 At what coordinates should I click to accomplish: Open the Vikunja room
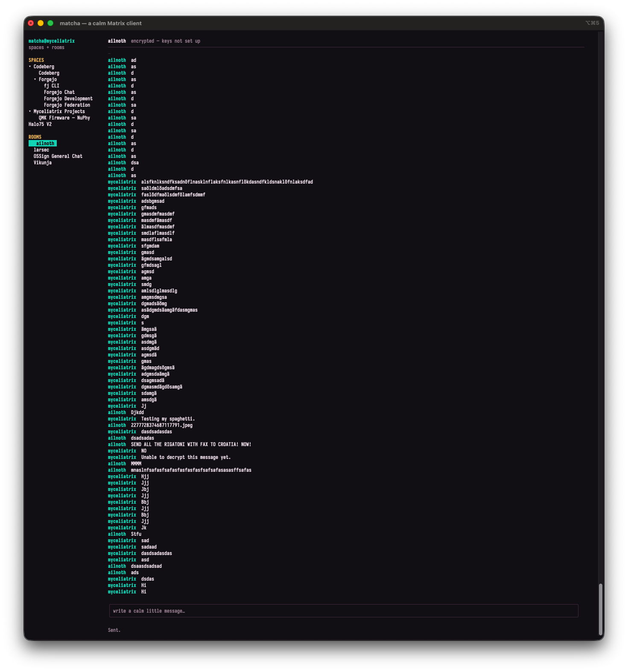(43, 163)
